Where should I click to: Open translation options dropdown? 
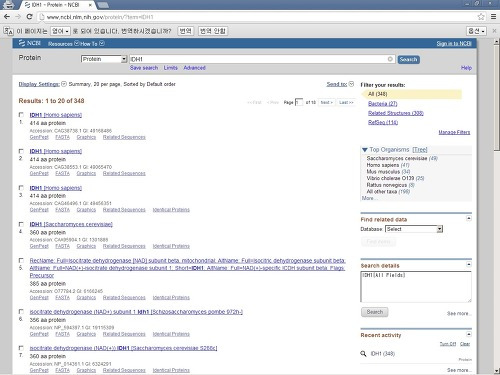point(476,31)
